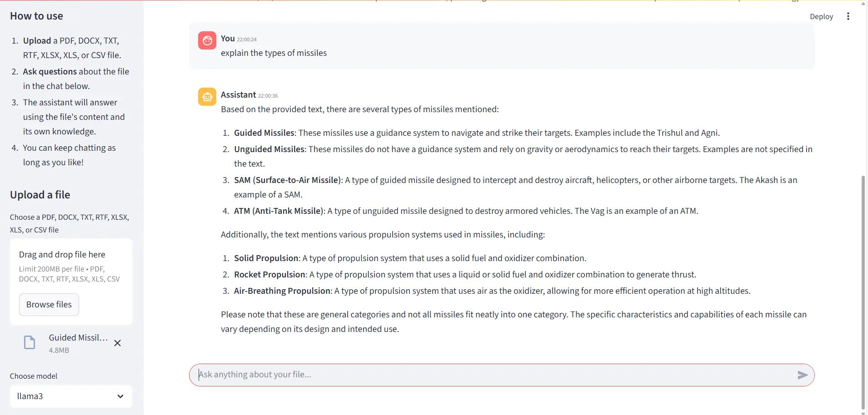Click the send arrow icon in chat input
Image resolution: width=868 pixels, height=415 pixels.
[802, 375]
